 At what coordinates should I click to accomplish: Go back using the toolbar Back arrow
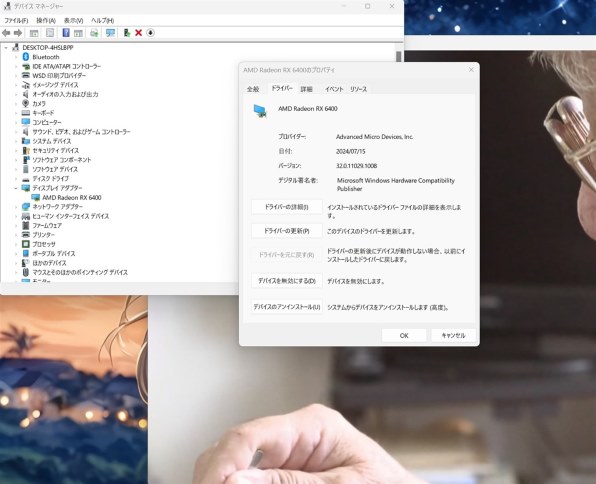click(6, 33)
